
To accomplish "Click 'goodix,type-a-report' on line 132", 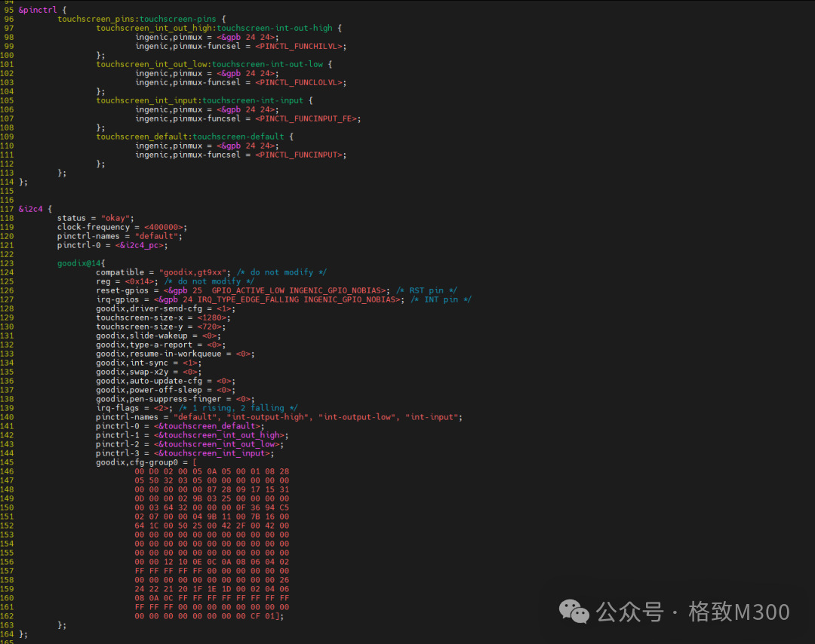I will pyautogui.click(x=144, y=345).
